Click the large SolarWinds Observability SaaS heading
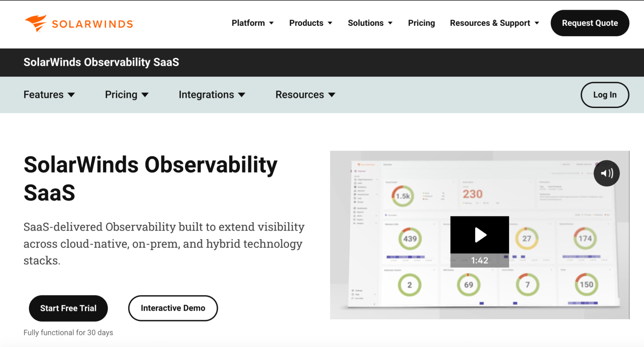 coord(150,179)
